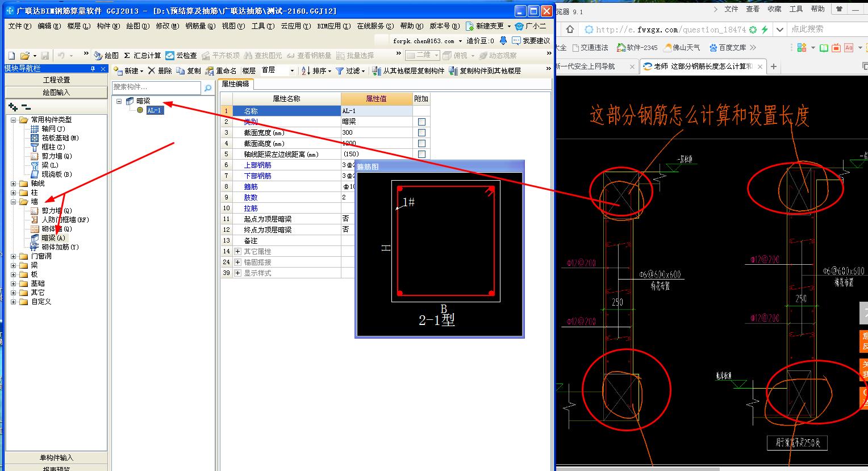
Task: Click the 过滤 filter funnel icon
Action: [x=340, y=70]
